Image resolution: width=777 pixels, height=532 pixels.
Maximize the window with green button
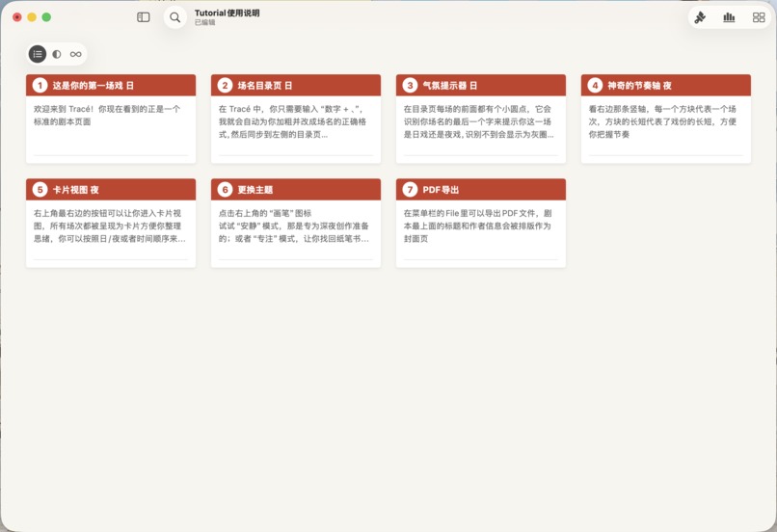tap(46, 17)
